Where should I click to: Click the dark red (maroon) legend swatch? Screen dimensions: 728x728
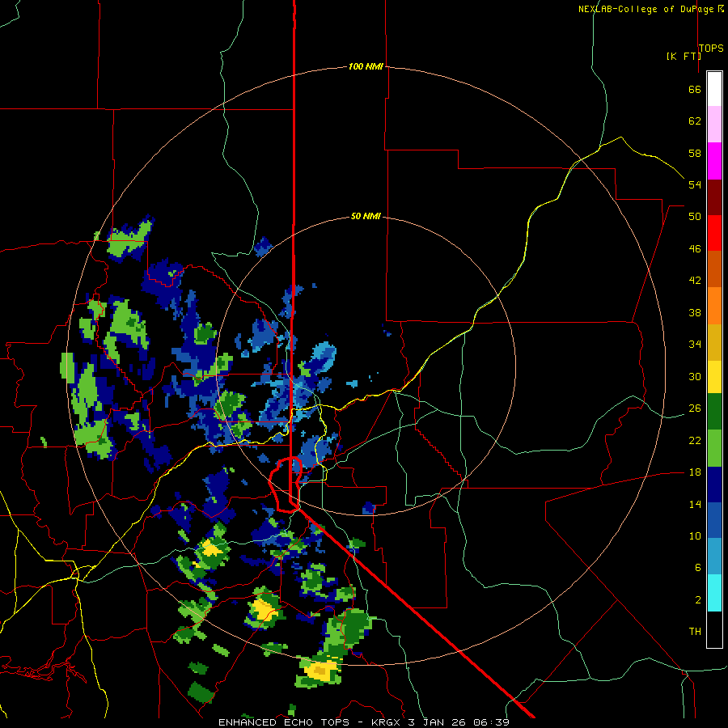[x=714, y=197]
